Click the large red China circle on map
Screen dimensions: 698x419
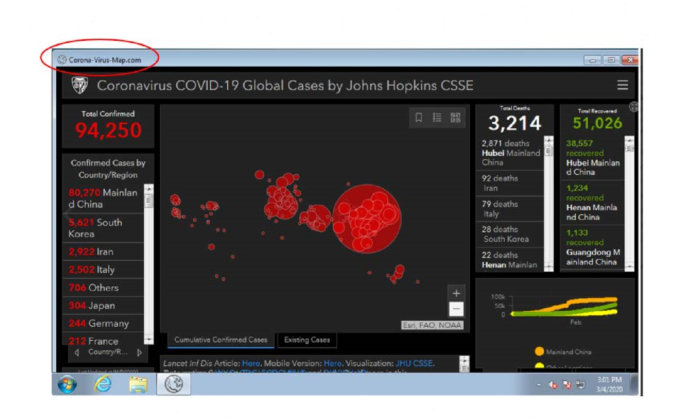click(367, 218)
